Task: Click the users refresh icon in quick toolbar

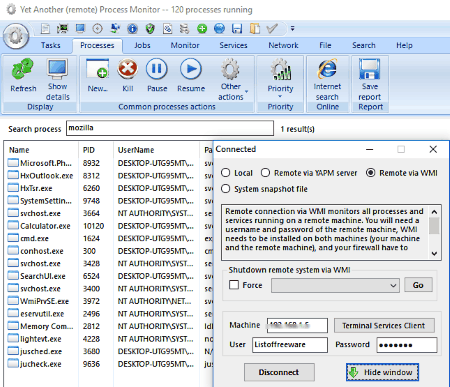Action: point(115,29)
